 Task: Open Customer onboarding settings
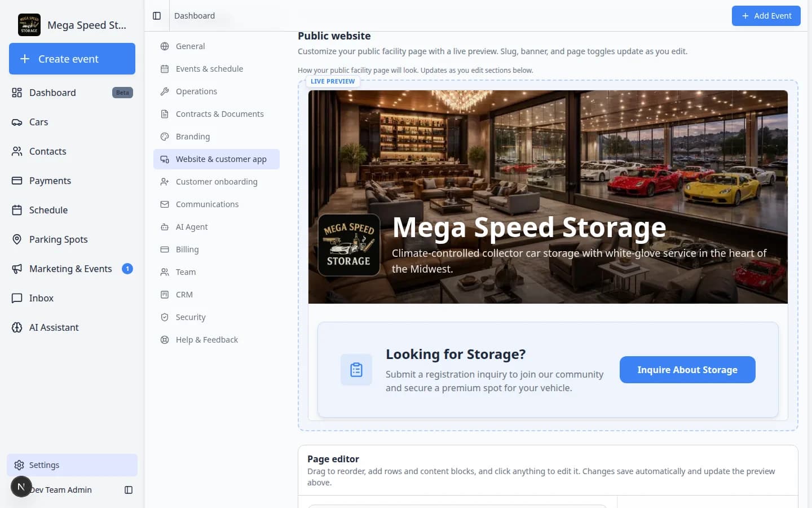coord(217,182)
